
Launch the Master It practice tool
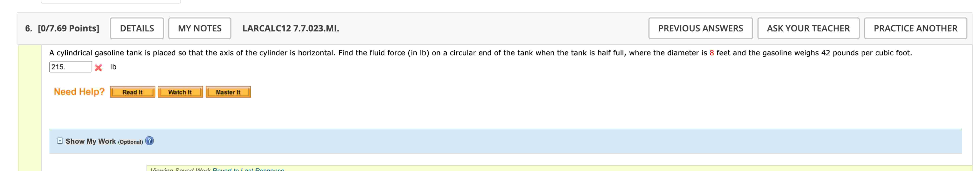(228, 92)
